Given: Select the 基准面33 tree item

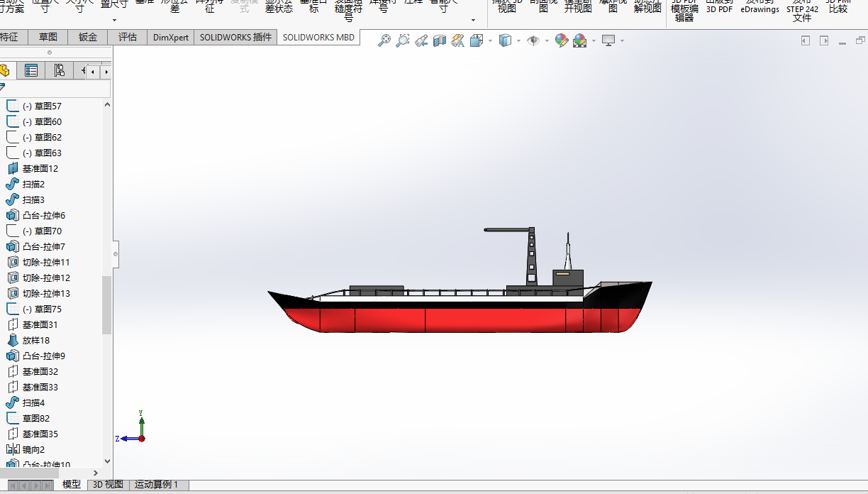Looking at the screenshot, I should point(40,387).
